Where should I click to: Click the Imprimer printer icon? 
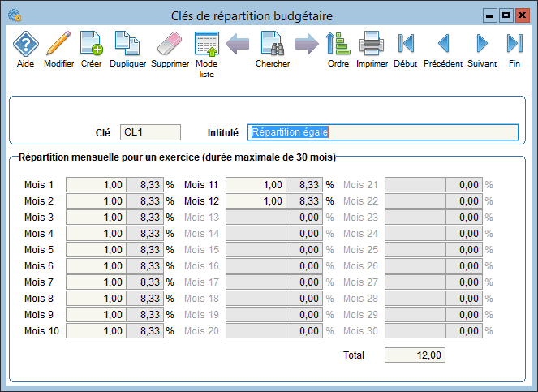click(x=372, y=43)
